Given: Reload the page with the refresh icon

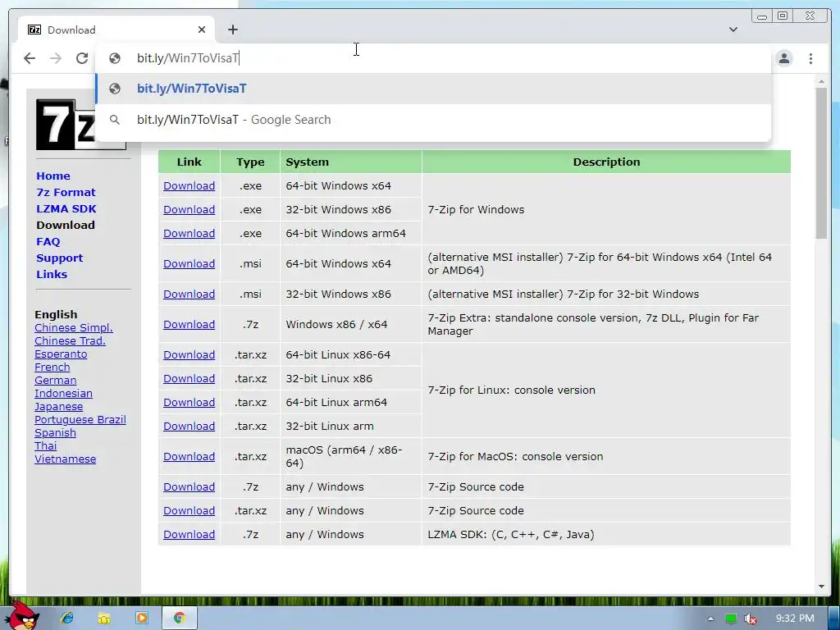Looking at the screenshot, I should (82, 58).
